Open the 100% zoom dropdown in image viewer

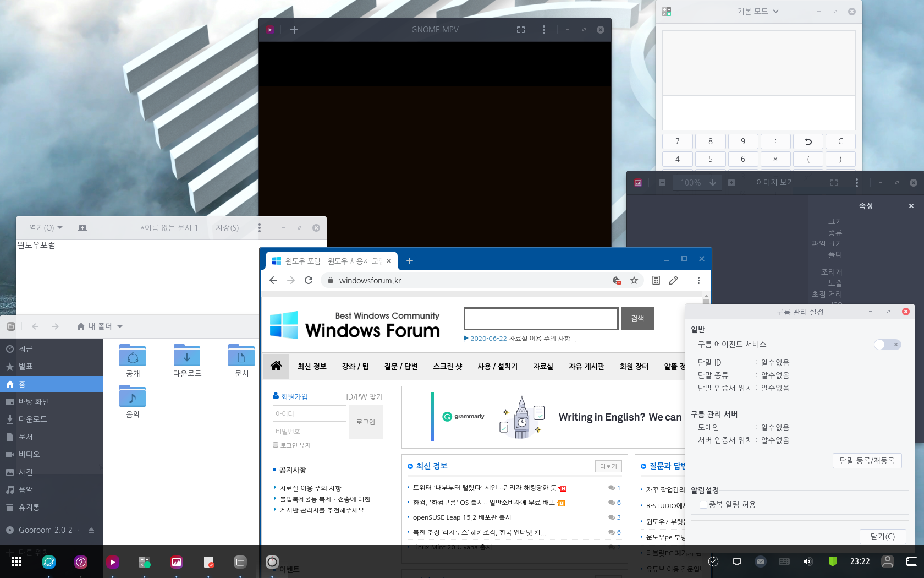[697, 183]
